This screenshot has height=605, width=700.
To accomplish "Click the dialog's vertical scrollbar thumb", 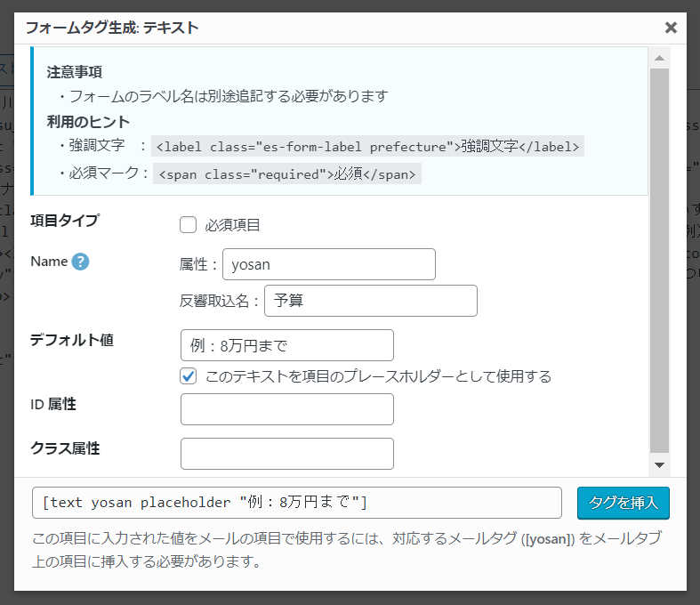I will [659, 258].
